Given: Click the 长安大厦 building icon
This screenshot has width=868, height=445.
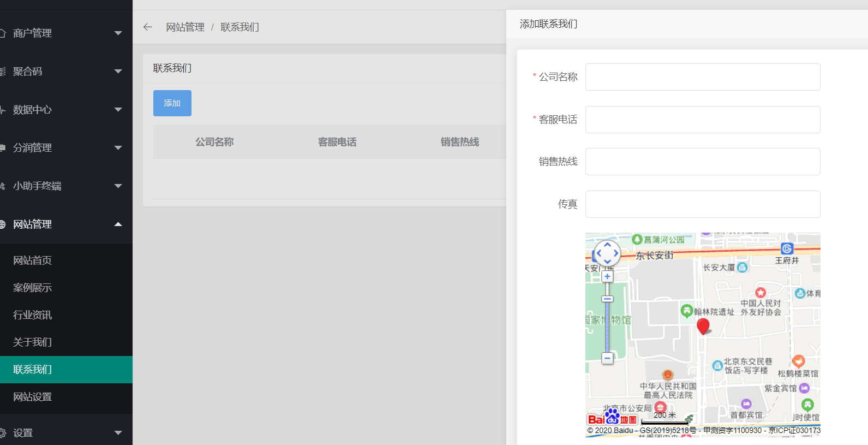Looking at the screenshot, I should tap(742, 268).
